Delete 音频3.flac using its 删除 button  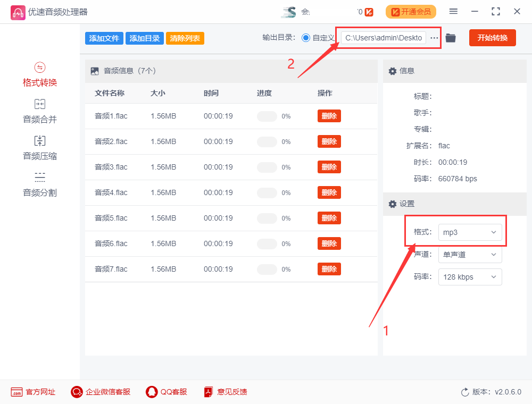[x=329, y=167]
